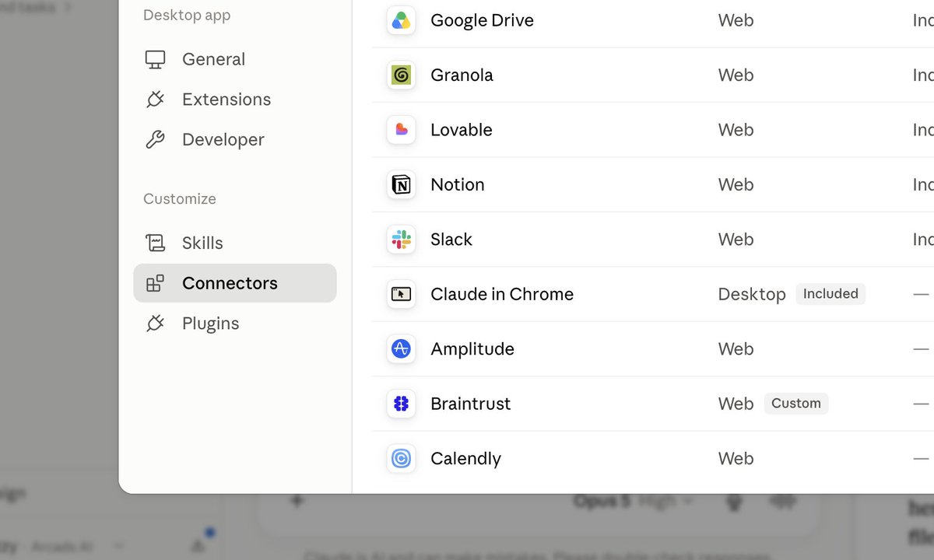Click the monitor icon beside General
This screenshot has width=934, height=560.
pyautogui.click(x=156, y=60)
